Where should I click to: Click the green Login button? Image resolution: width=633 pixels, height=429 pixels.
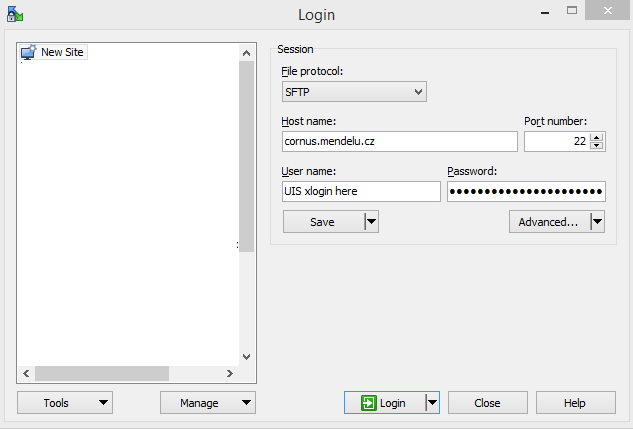[384, 403]
